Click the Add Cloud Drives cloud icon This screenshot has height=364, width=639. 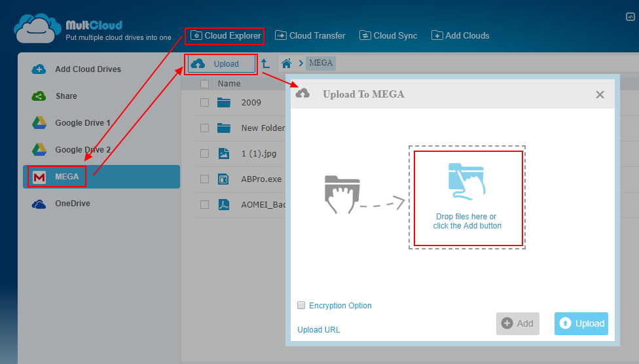tap(39, 69)
